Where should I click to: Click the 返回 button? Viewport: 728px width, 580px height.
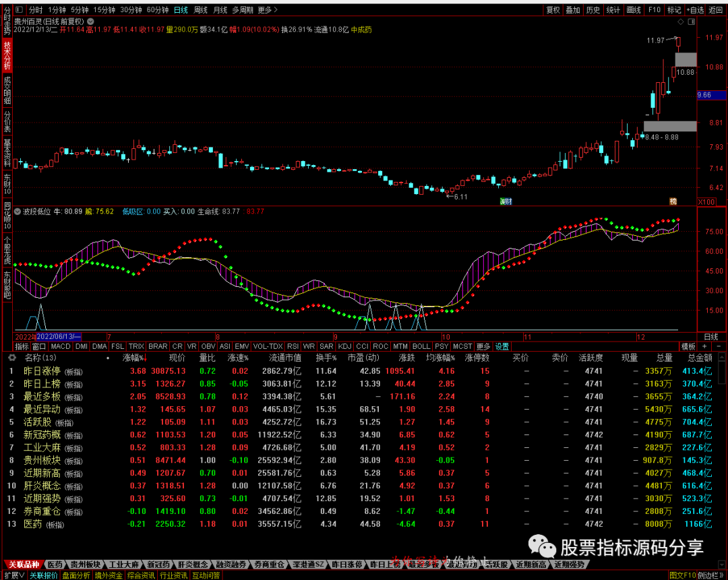pos(715,9)
